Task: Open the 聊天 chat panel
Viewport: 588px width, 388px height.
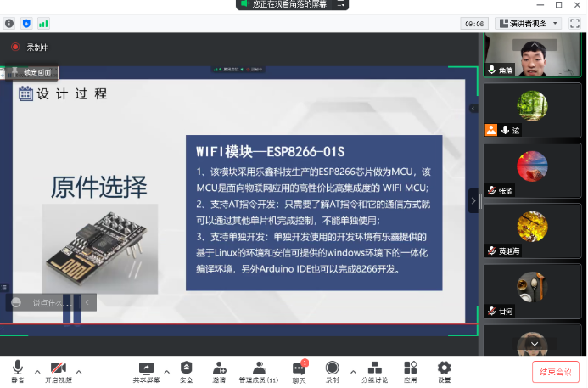Action: [300, 372]
